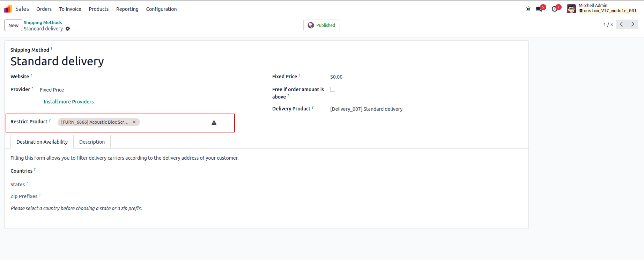Click the warning triangle in Restrict Product
Viewport: 644px width, 260px height.
coord(214,123)
